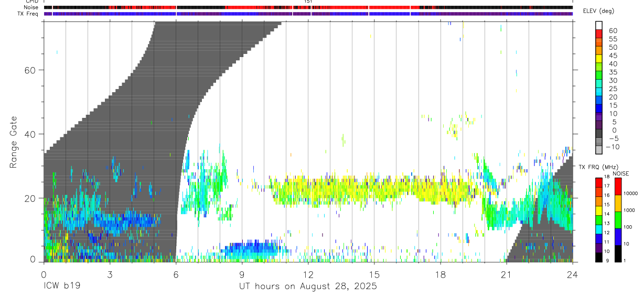Click the '21' tick on the UT hours axis
The height and width of the screenshot is (297, 644).
(x=507, y=274)
